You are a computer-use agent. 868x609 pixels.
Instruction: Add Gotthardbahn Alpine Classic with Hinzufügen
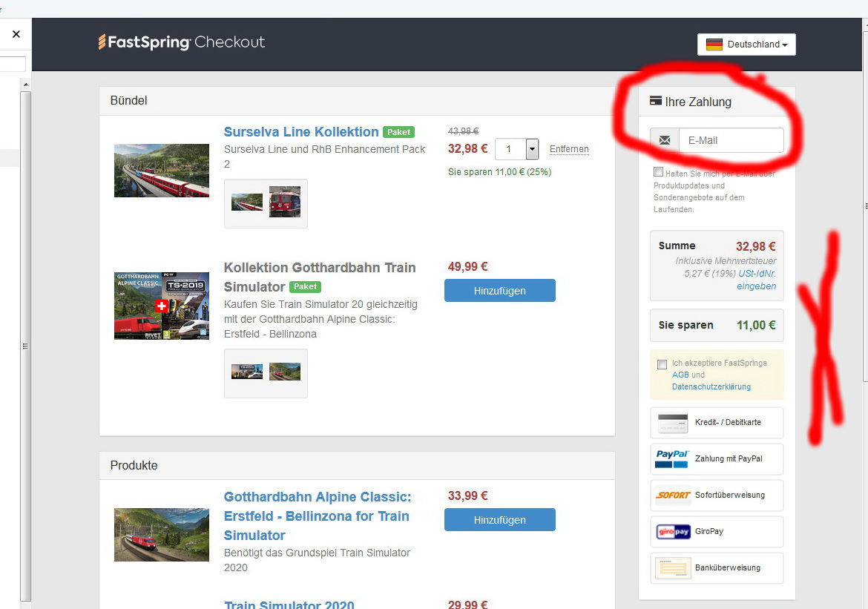(499, 520)
